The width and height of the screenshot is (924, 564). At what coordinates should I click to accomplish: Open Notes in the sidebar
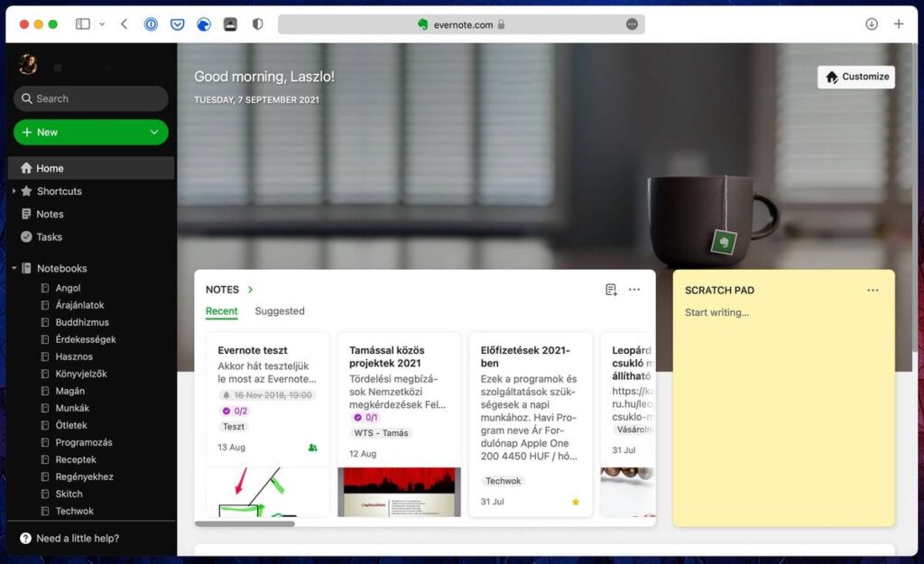point(50,214)
